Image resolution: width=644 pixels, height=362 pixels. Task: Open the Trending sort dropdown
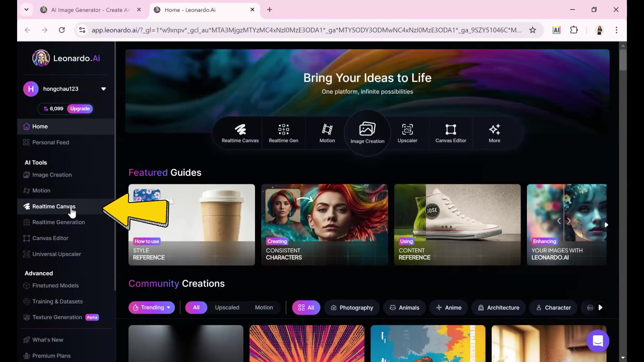coord(152,307)
